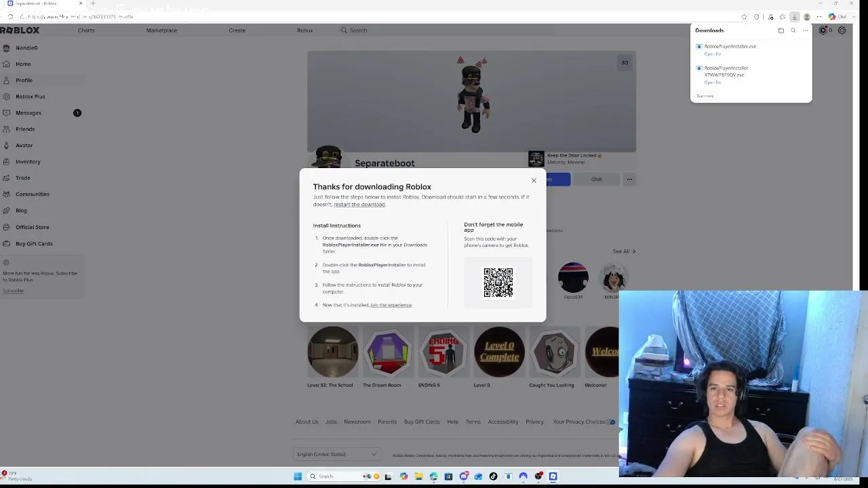Refresh the page with reload icon
Screen dimensions: 868x488
click(x=10, y=17)
